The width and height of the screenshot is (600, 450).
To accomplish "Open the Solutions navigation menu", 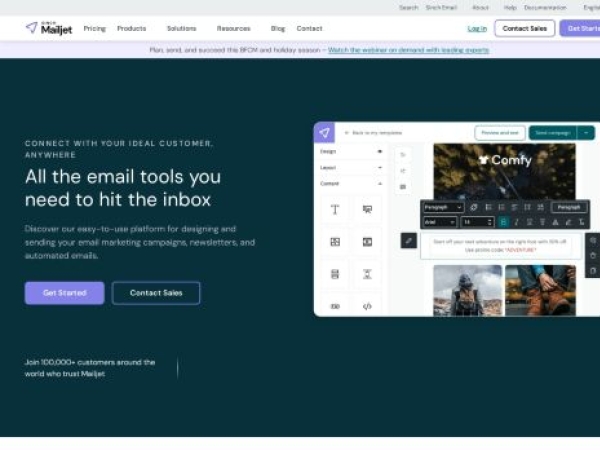I will (184, 29).
